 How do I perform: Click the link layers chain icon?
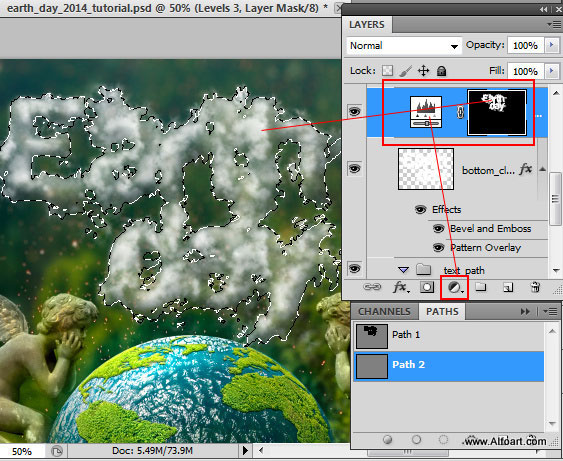372,287
